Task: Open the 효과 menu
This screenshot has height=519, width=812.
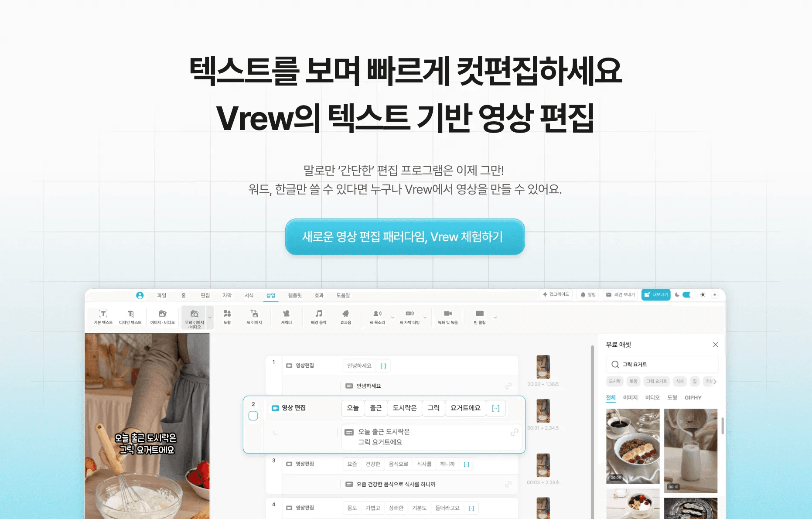Action: click(319, 295)
